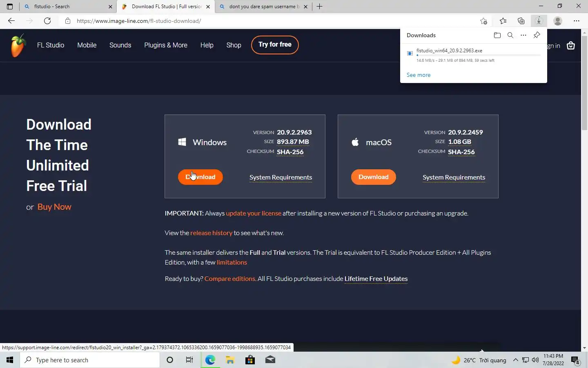This screenshot has height=368, width=588.
Task: Open the taskbar clock 11:43 PM
Action: [x=553, y=360]
